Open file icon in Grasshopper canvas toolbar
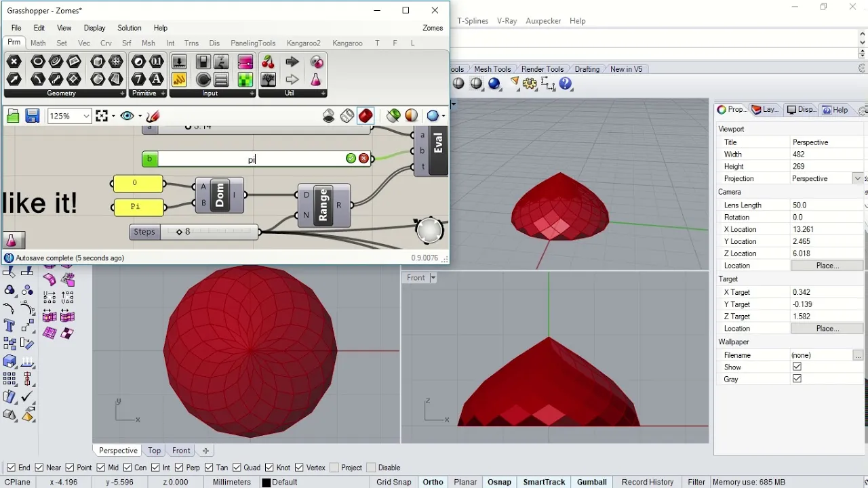 point(13,116)
